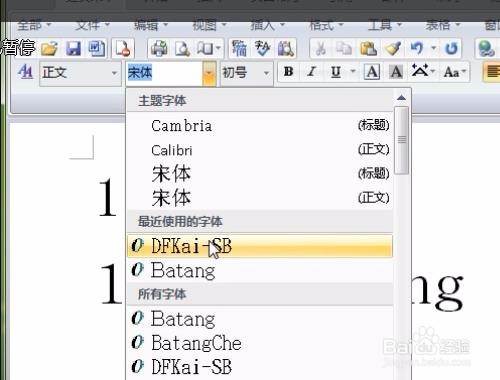Open the Undo history dropdown arrow
Viewport: 500px width, 380px height.
434,49
